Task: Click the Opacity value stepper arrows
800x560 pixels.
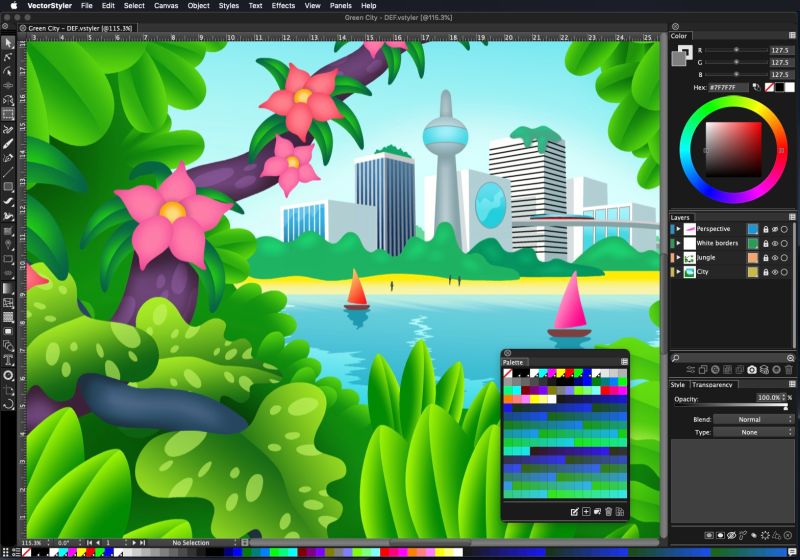Action: point(784,397)
